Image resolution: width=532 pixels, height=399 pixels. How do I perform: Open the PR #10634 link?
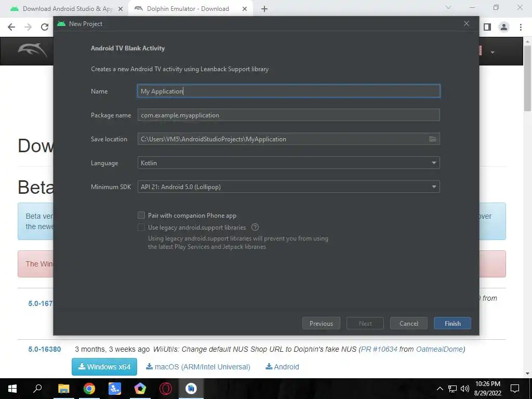(379, 349)
